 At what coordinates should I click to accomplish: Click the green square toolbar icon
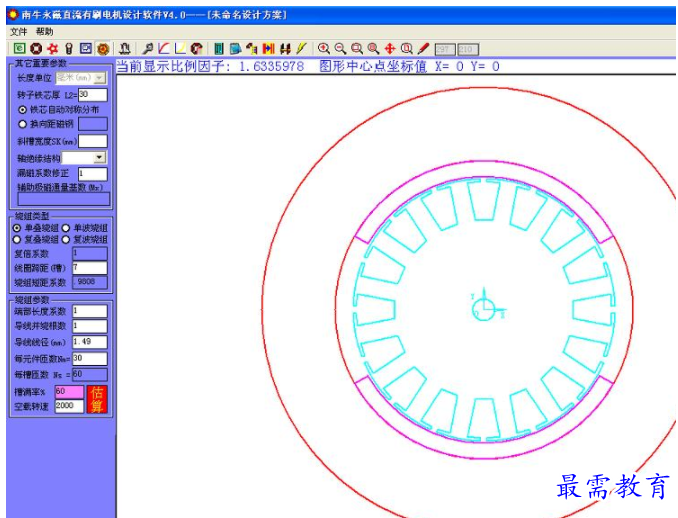[x=19, y=48]
